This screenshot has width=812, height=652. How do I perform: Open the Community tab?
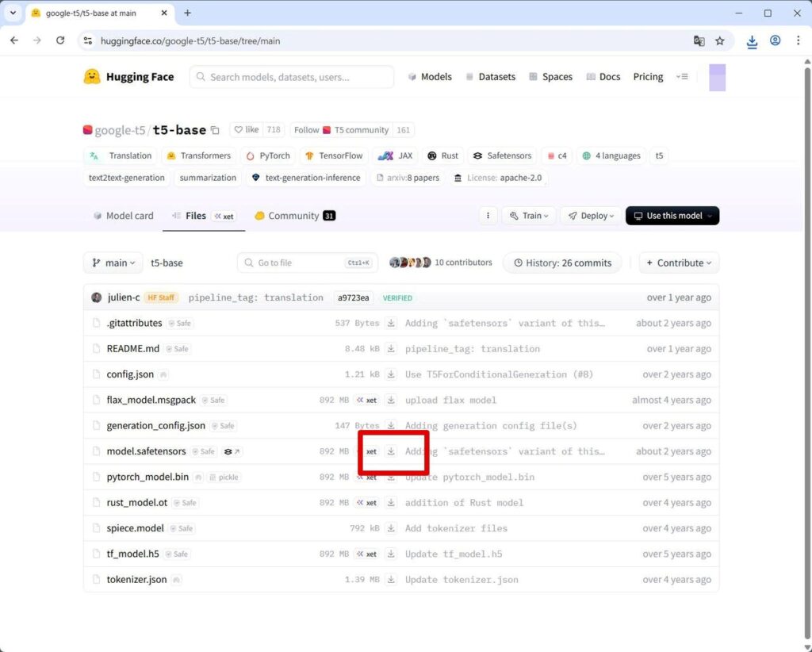(294, 216)
